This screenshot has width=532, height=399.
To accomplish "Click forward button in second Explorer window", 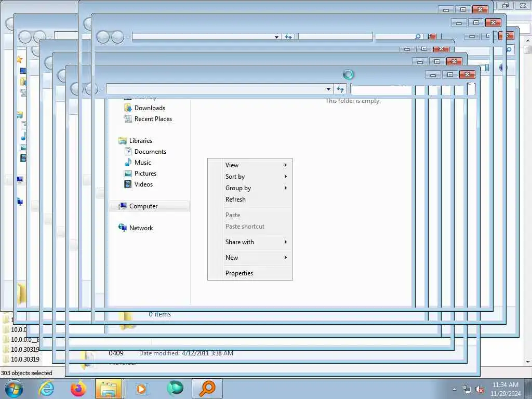I will point(118,37).
